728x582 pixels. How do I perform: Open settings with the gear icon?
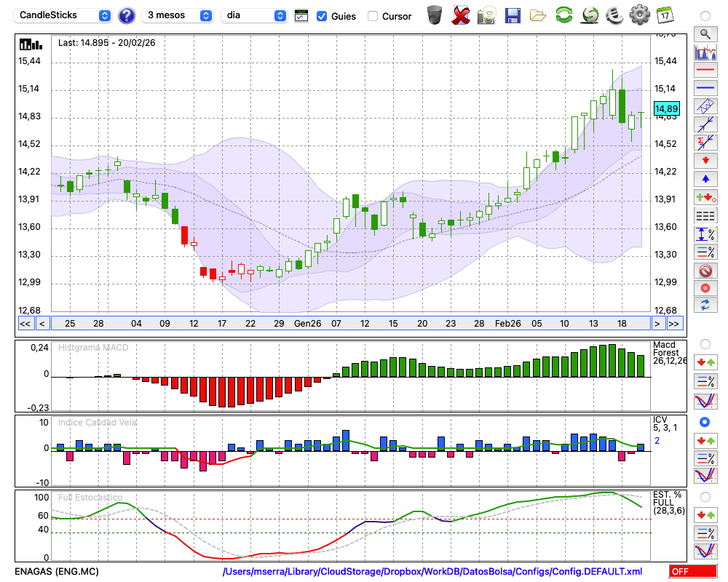click(x=639, y=15)
